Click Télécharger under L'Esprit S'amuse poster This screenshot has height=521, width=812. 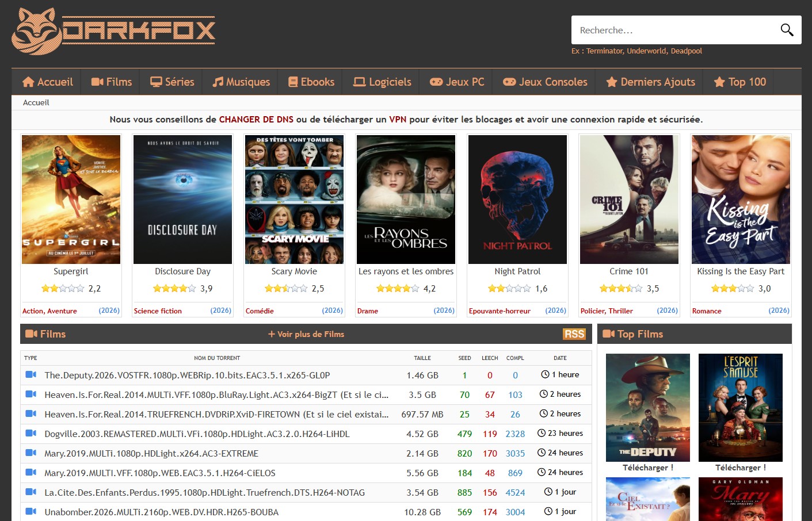(741, 468)
